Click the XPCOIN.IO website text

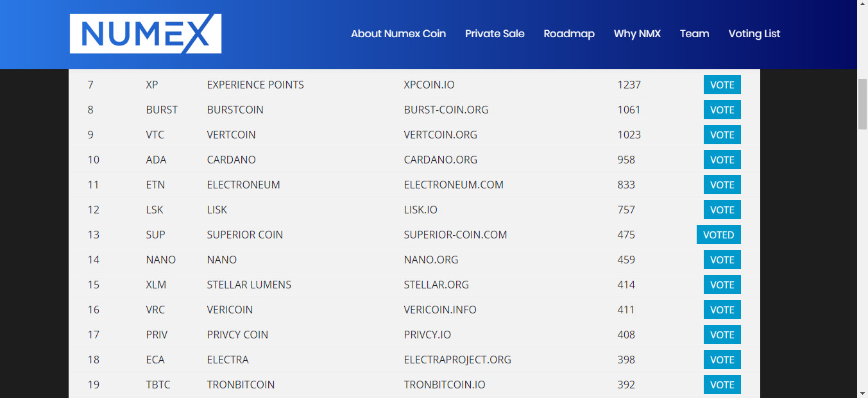429,85
